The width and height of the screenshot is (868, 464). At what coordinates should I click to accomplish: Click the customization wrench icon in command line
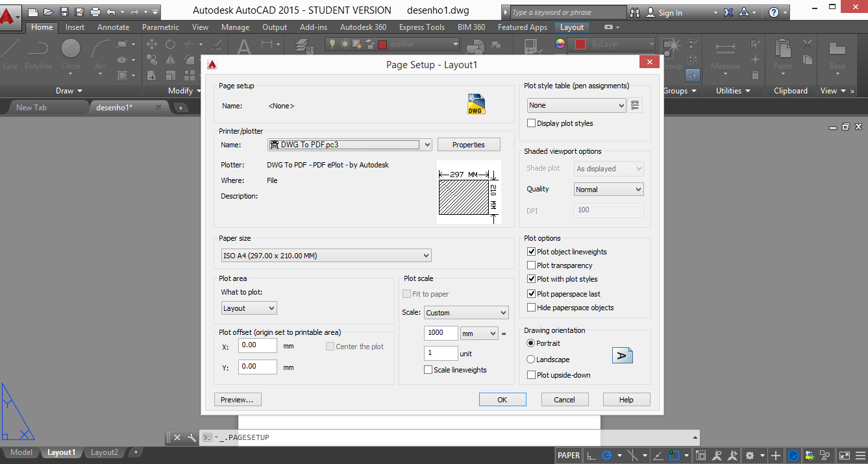tap(192, 437)
